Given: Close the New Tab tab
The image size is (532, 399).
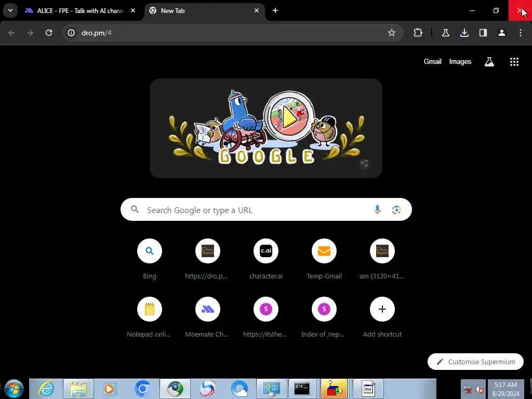Looking at the screenshot, I should (x=257, y=11).
